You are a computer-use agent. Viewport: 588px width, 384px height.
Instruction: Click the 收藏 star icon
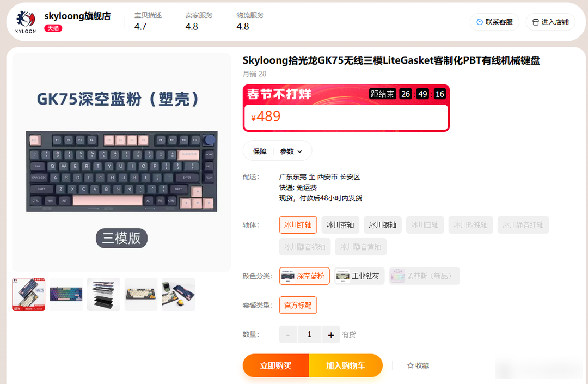(411, 365)
